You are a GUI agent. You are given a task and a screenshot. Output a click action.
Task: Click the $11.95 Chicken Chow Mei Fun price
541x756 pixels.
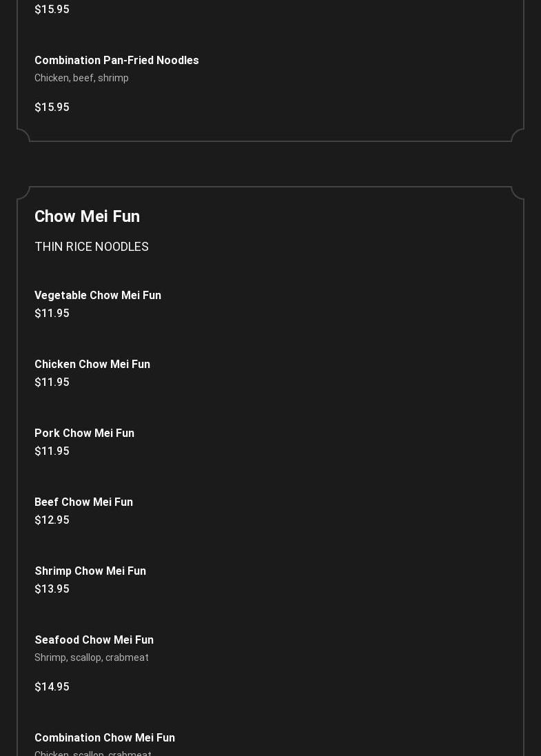(52, 382)
